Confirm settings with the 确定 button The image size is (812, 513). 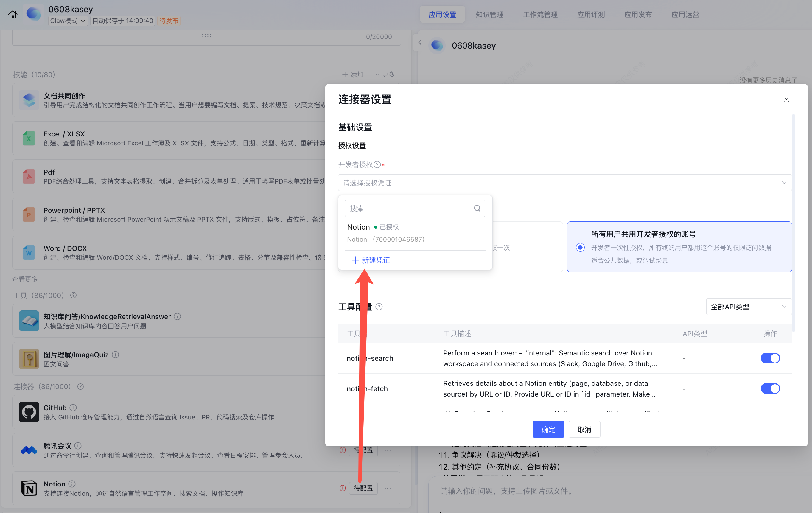coord(548,429)
